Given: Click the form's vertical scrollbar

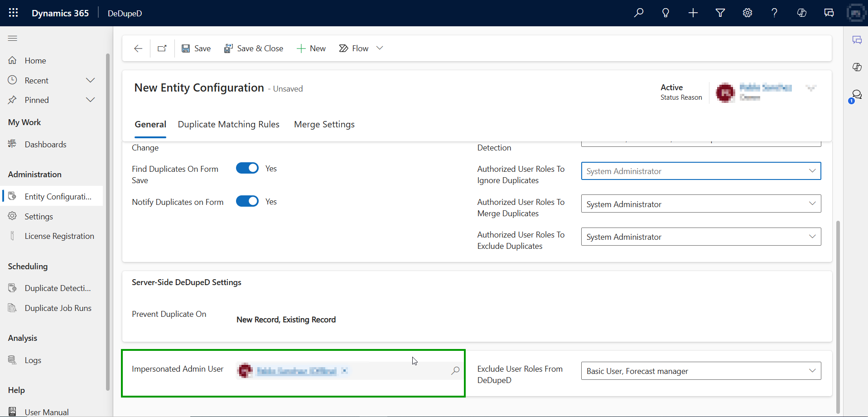Looking at the screenshot, I should click(x=838, y=317).
